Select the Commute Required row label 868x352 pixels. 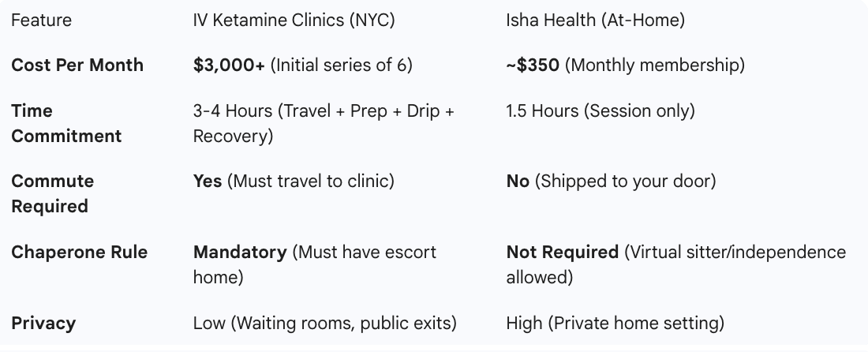click(x=53, y=193)
